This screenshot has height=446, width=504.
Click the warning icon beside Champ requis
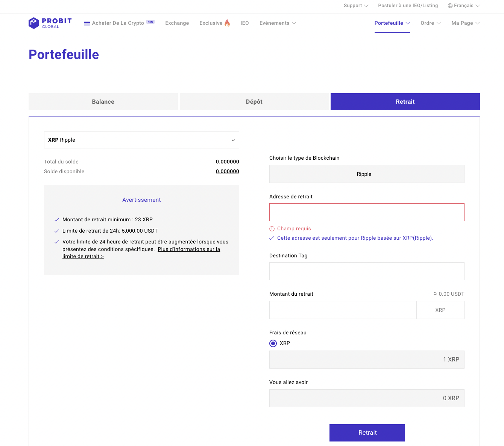[272, 229]
